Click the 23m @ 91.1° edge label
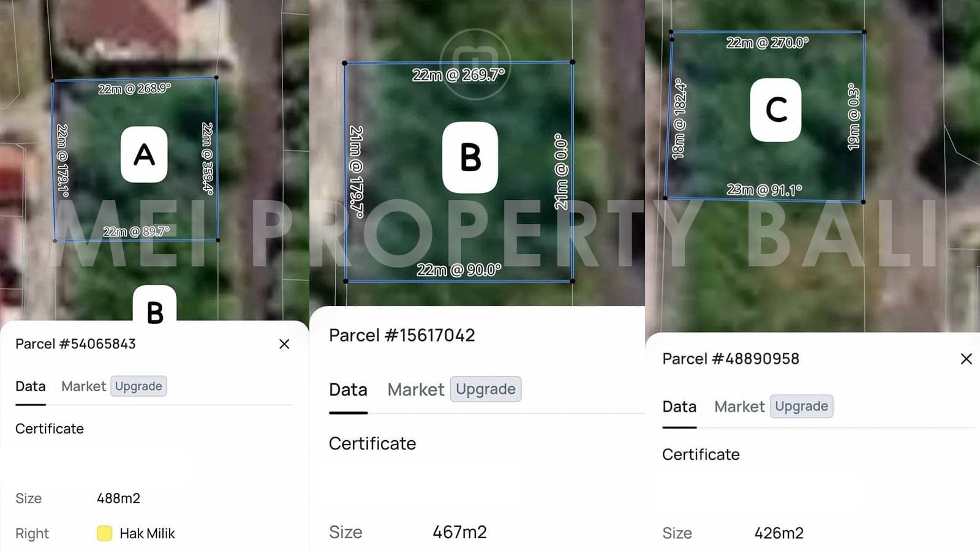Image resolution: width=980 pixels, height=551 pixels. (764, 190)
